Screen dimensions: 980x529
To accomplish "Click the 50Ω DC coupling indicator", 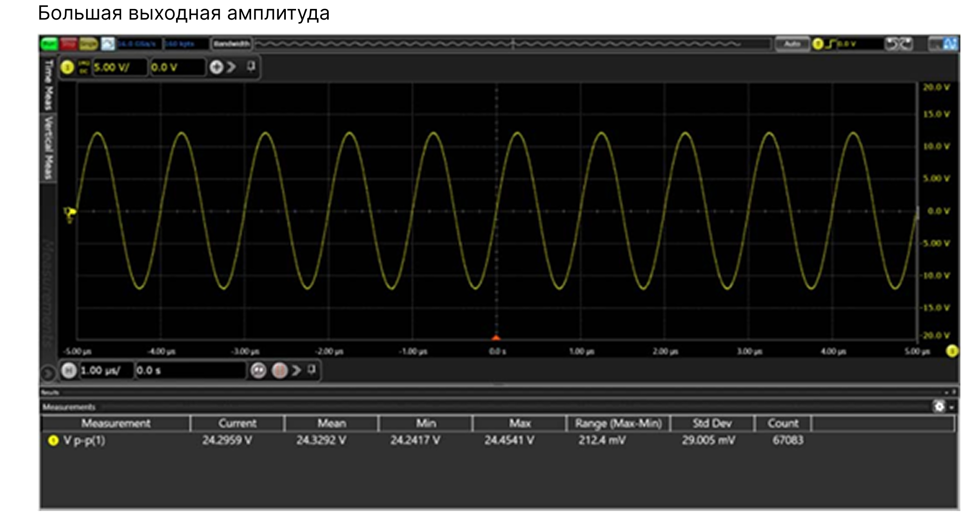I will click(x=83, y=67).
